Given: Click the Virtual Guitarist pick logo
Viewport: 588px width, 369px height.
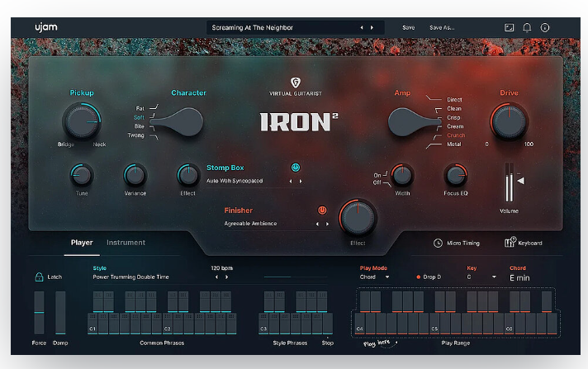Looking at the screenshot, I should pyautogui.click(x=296, y=83).
